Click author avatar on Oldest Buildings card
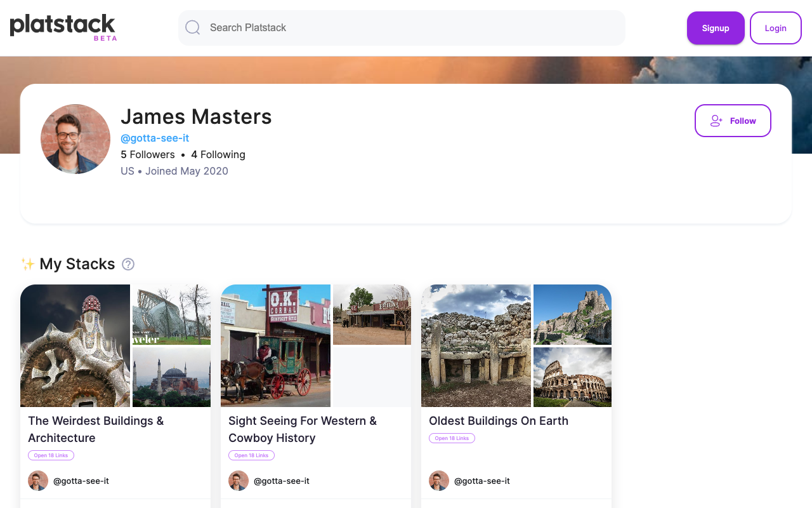Screen dimensions: 812x508 (439, 481)
